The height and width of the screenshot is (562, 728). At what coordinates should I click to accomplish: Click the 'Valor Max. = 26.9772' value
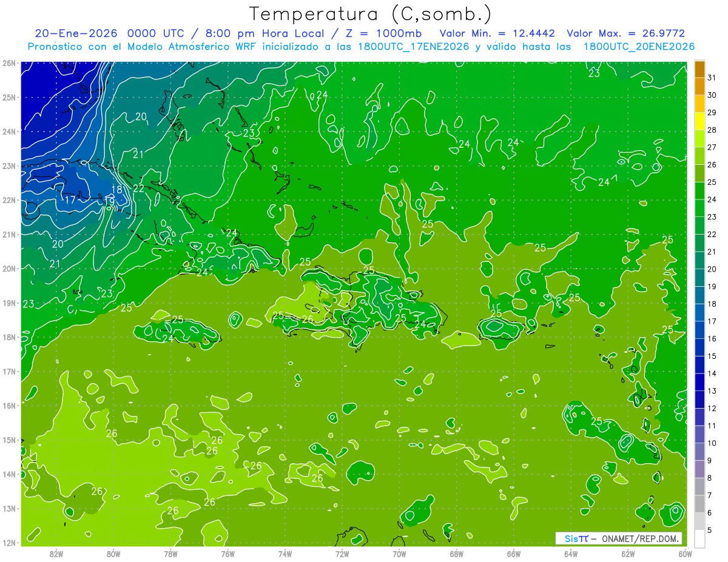tap(625, 33)
